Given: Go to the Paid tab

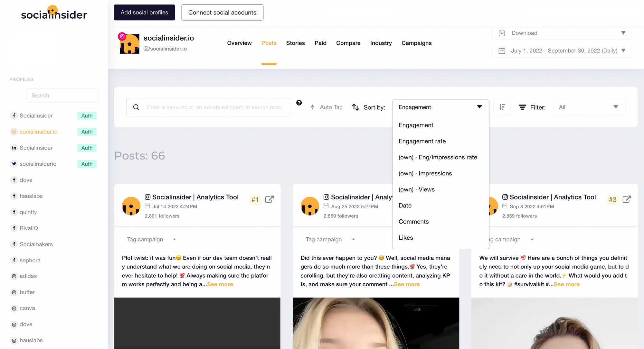Looking at the screenshot, I should coord(320,43).
